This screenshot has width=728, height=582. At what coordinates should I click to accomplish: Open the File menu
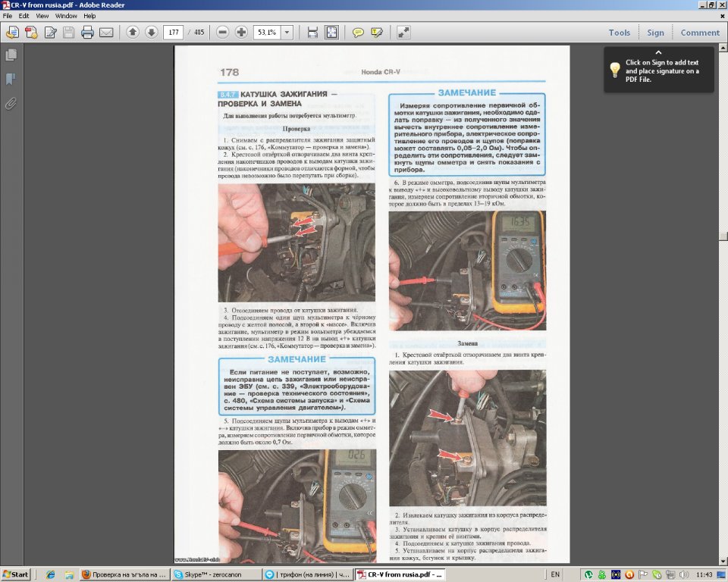pos(8,16)
